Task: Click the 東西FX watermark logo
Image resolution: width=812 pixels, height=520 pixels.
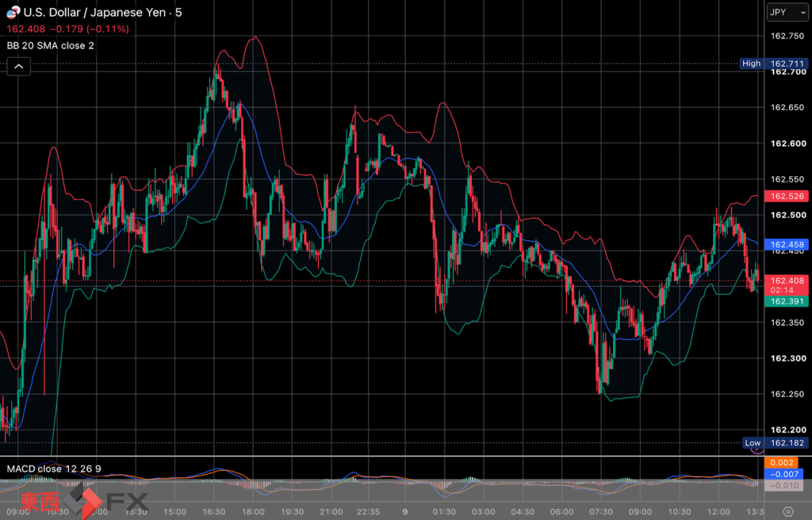Action: pyautogui.click(x=84, y=500)
